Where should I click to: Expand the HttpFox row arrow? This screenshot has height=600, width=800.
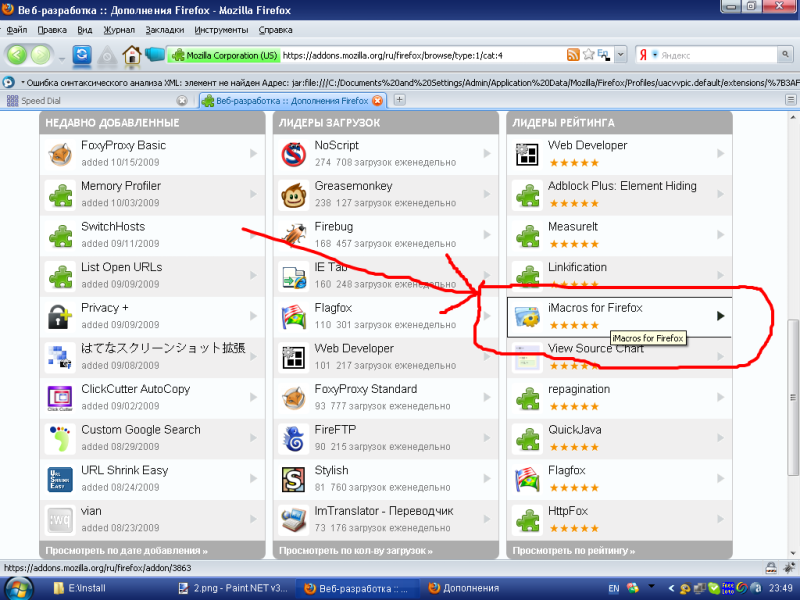[x=720, y=519]
